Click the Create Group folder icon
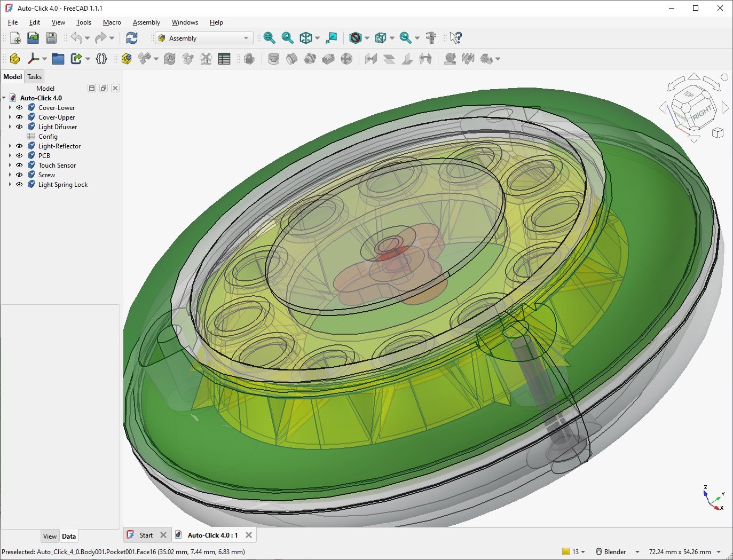This screenshot has height=560, width=733. 58,59
